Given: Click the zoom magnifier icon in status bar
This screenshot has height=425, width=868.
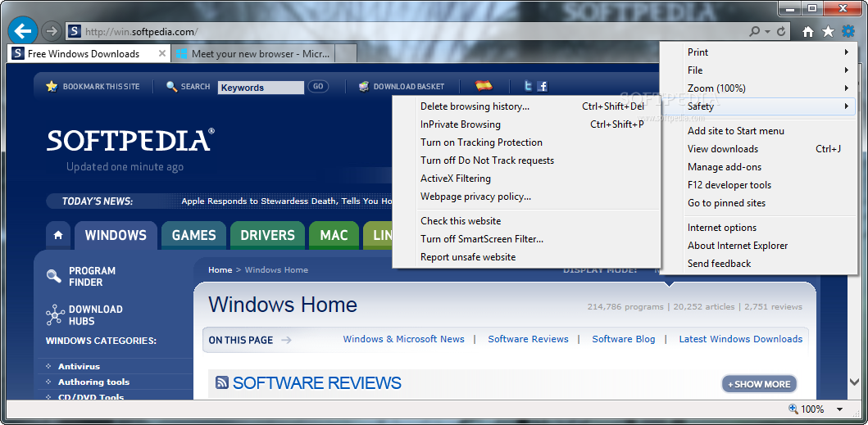Looking at the screenshot, I should pyautogui.click(x=793, y=409).
